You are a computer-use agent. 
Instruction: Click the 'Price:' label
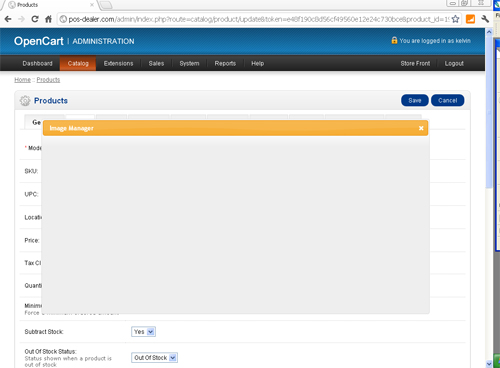click(32, 240)
